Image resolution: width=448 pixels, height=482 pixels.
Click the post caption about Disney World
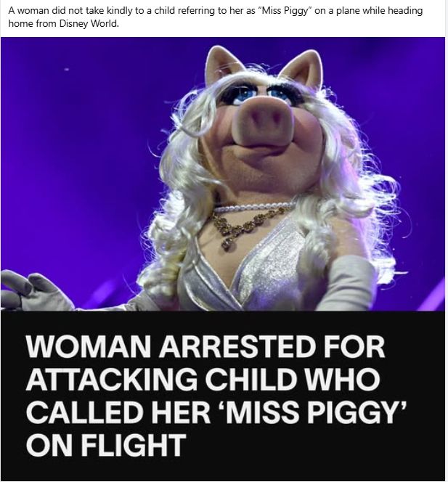pyautogui.click(x=215, y=17)
